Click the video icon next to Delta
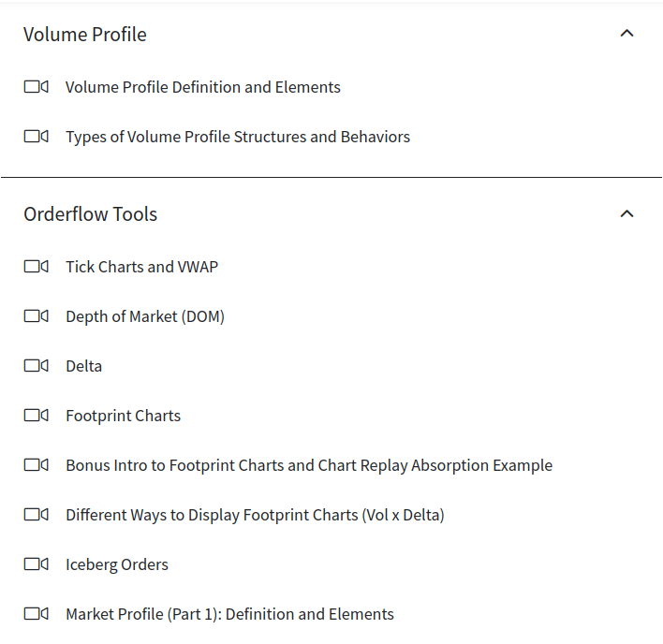663x644 pixels. coord(36,366)
